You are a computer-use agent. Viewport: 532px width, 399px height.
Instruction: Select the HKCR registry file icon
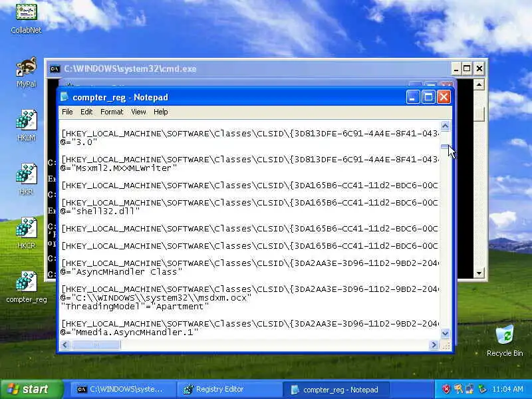[x=26, y=233]
